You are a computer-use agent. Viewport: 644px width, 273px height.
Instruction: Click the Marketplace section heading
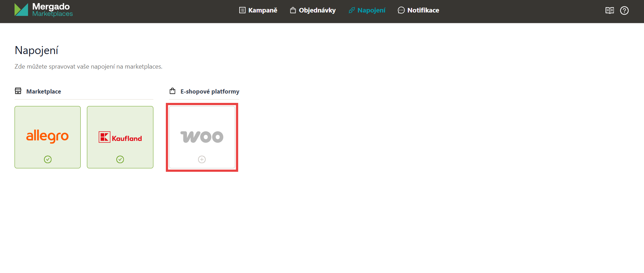click(44, 91)
